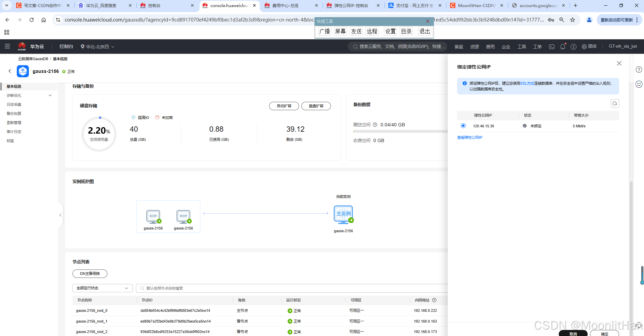Open the feedback smiley icon on right edge
The width and height of the screenshot is (644, 336).
point(639,84)
